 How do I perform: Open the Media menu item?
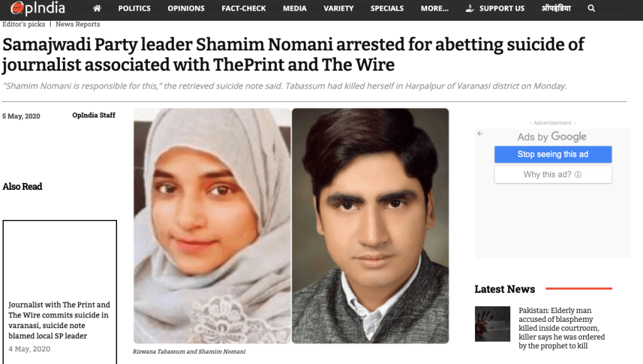coord(294,8)
